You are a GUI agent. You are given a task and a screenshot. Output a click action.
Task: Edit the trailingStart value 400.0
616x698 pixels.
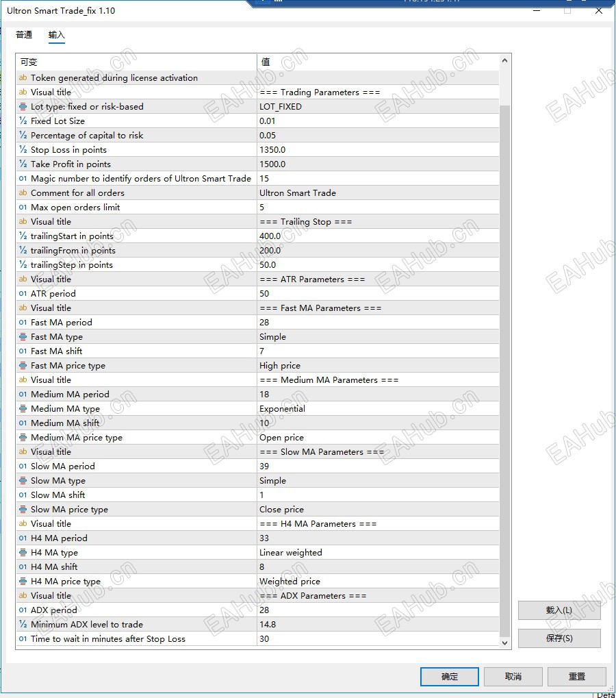click(378, 236)
